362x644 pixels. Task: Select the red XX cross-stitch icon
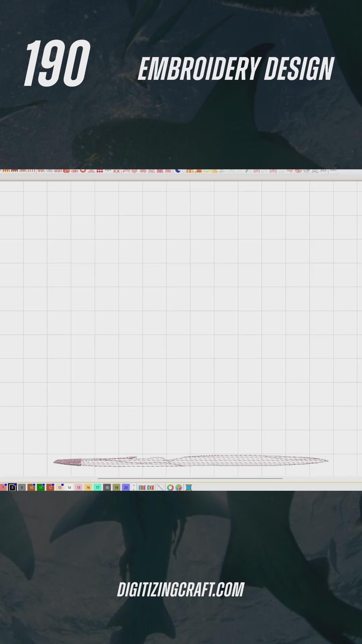coord(116,171)
